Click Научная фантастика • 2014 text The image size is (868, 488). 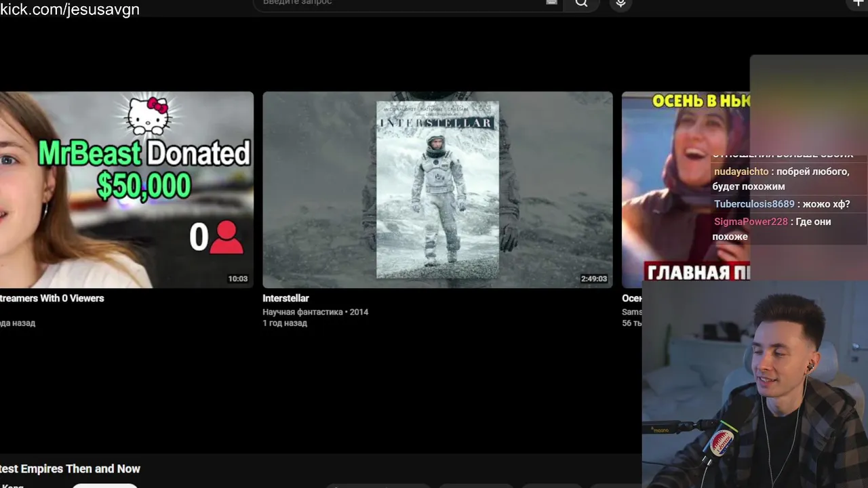315,312
